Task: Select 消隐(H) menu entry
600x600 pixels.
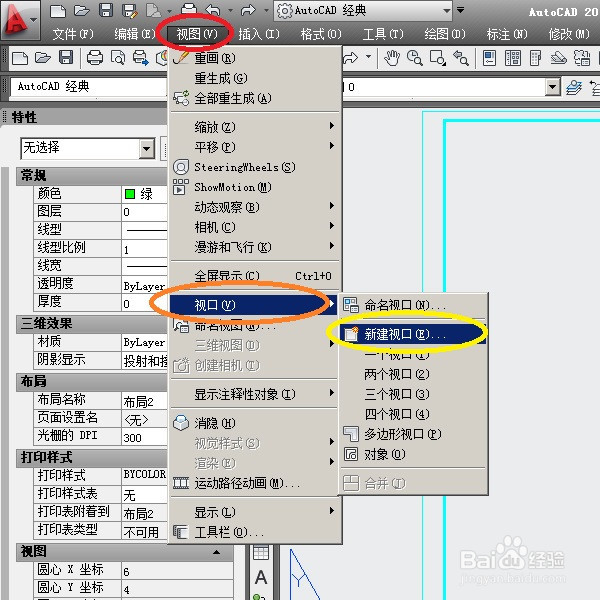Action: click(255, 423)
